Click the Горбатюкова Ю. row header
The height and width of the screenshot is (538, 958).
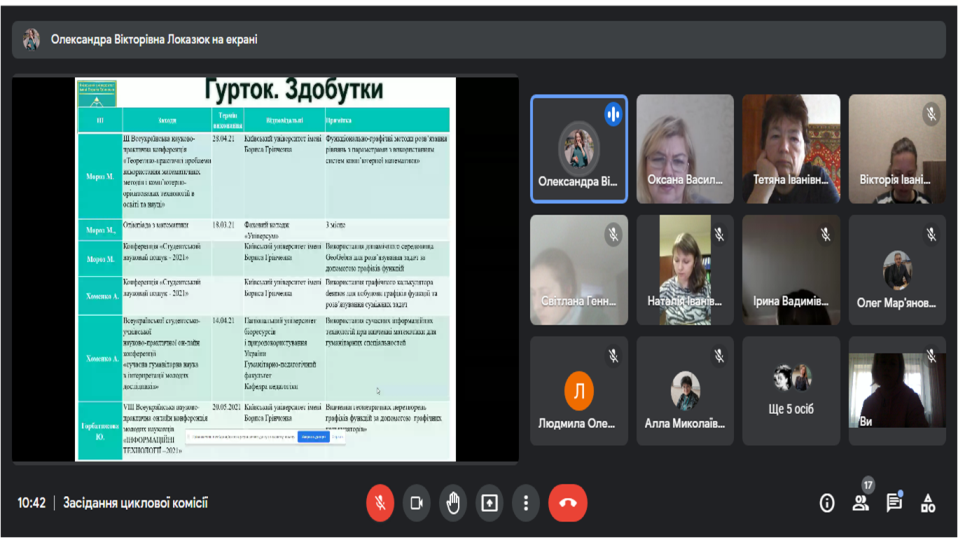coord(100,431)
